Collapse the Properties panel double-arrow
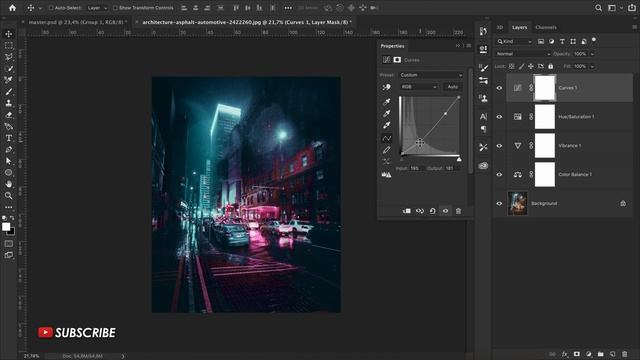Image resolution: width=640 pixels, height=360 pixels. 458,46
